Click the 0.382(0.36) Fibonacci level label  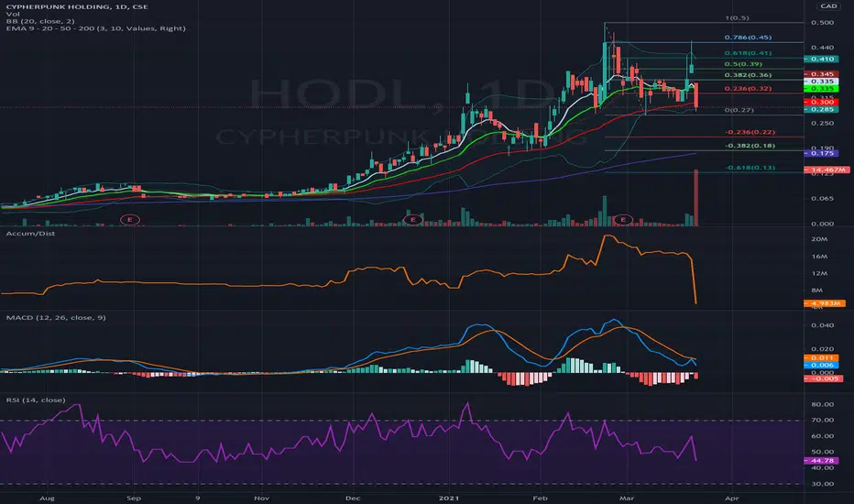pos(748,74)
